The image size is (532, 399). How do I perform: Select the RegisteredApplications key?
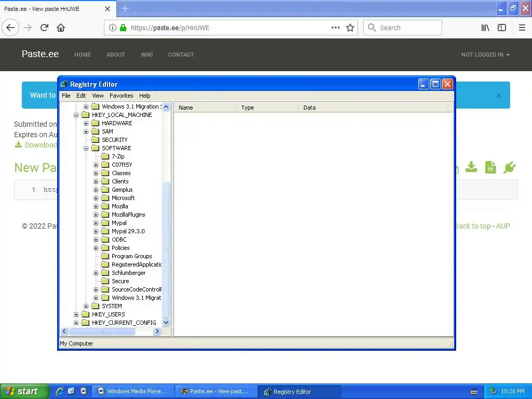[x=137, y=264]
